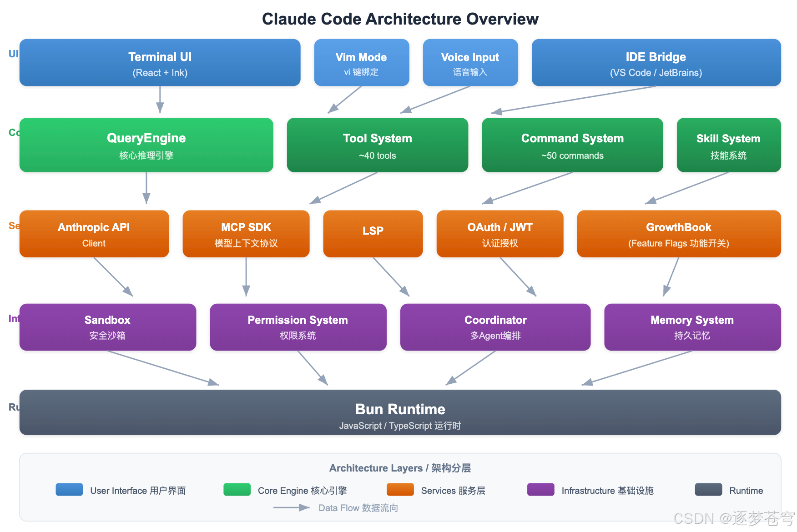
Task: Select the MCP SDK block
Action: (x=246, y=234)
